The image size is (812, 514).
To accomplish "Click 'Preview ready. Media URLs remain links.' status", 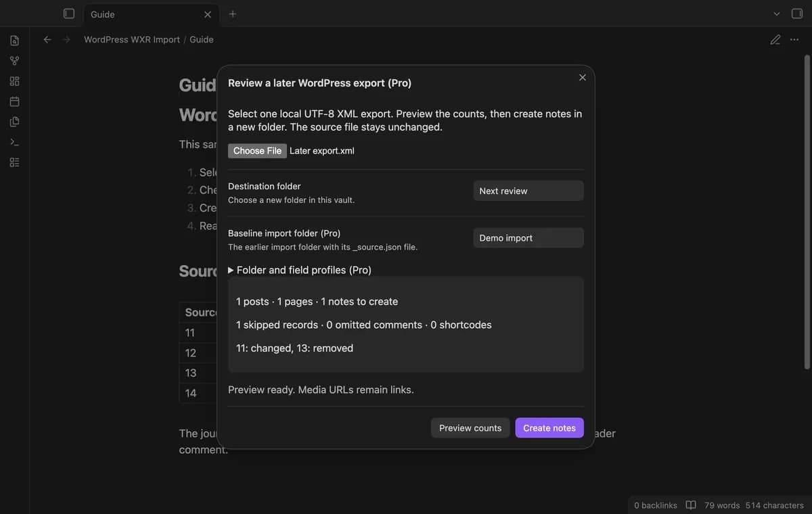I will click(x=321, y=390).
